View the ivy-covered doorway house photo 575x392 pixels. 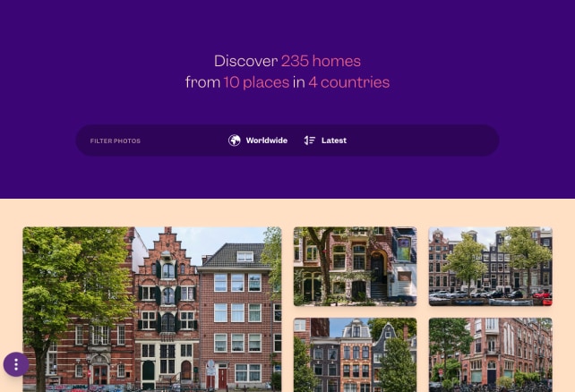[x=355, y=266]
